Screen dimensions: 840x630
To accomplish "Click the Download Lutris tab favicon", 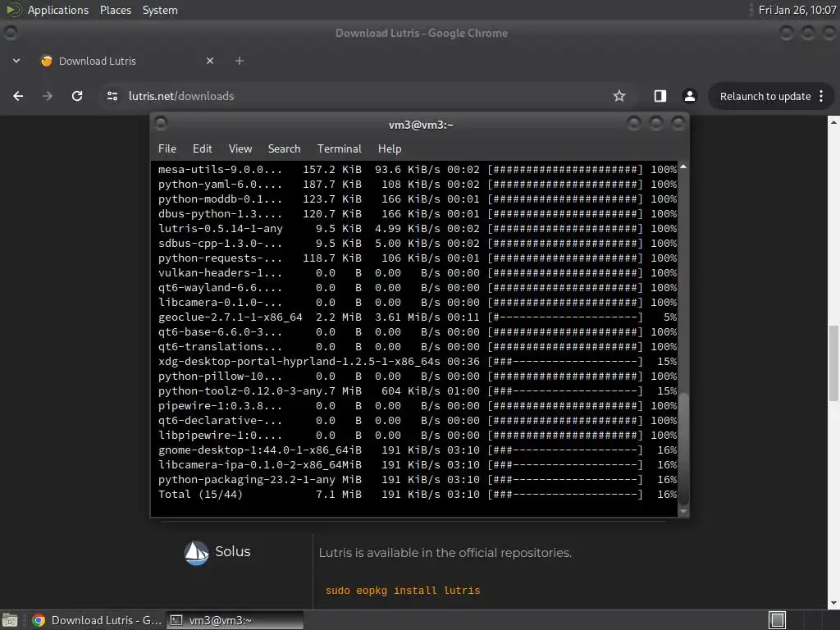I will [47, 61].
